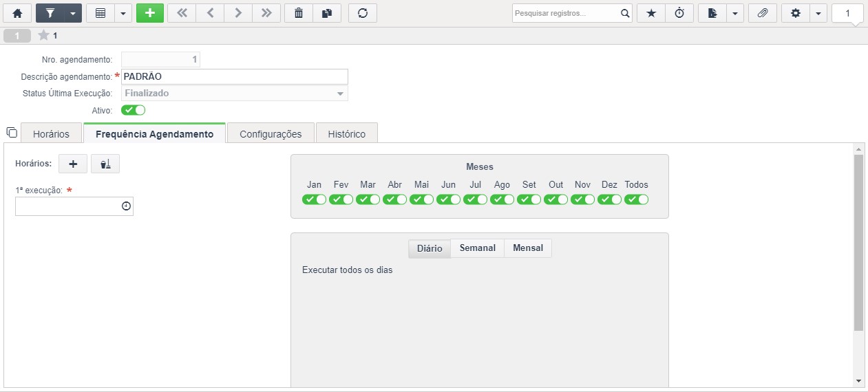Jump to the first record with the double-left arrow
868x392 pixels.
pyautogui.click(x=182, y=13)
